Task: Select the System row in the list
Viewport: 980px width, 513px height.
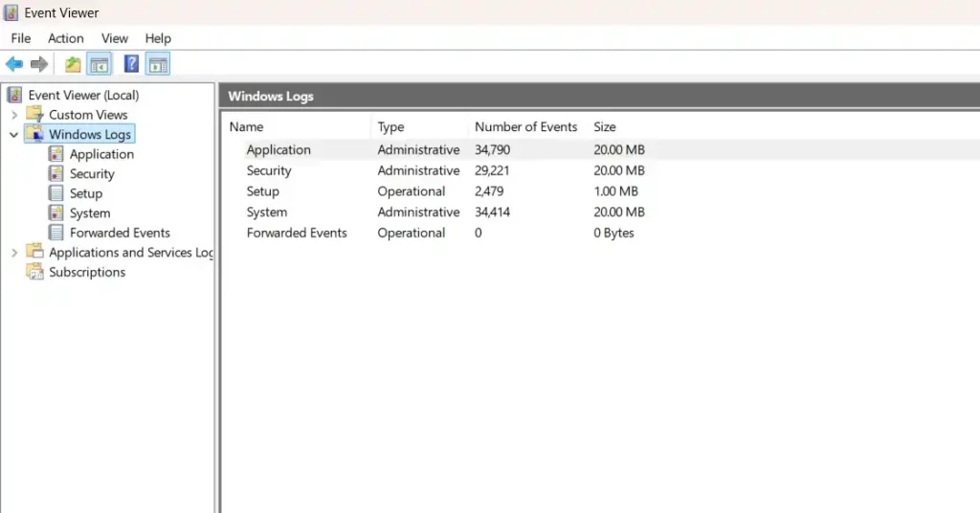Action: click(600, 212)
